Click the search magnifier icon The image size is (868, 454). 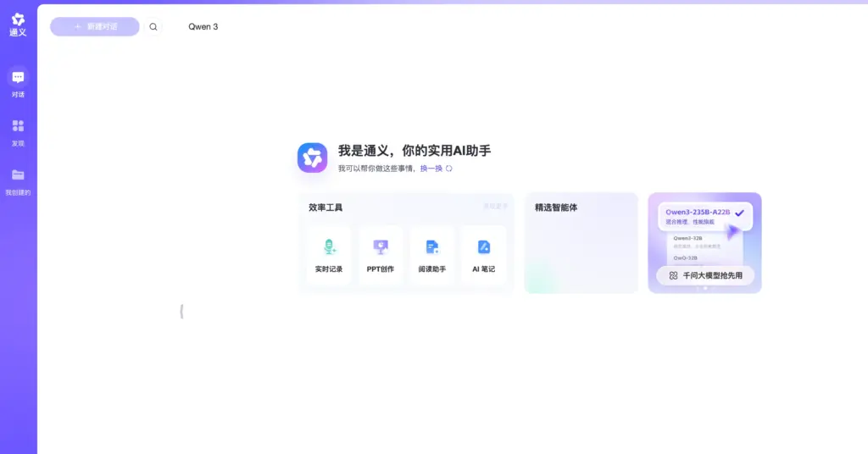point(153,26)
